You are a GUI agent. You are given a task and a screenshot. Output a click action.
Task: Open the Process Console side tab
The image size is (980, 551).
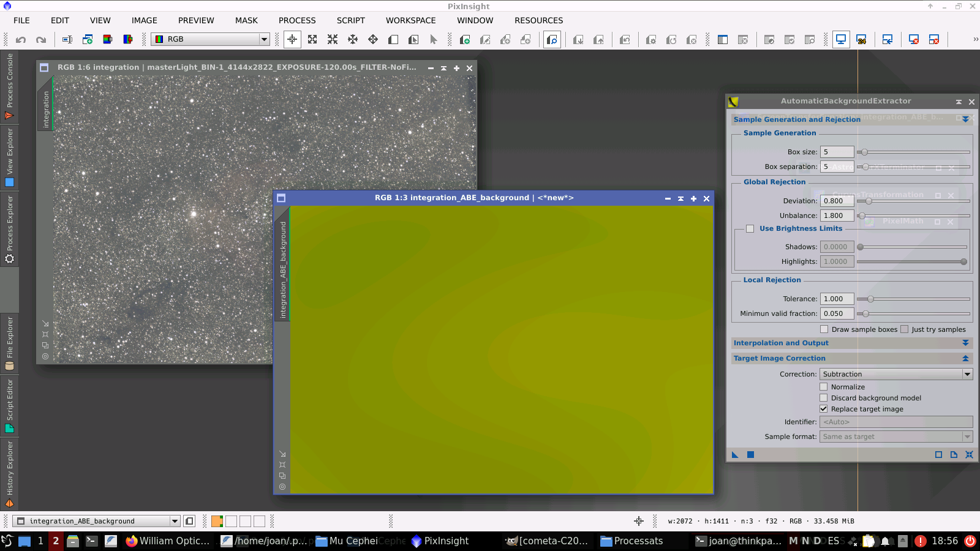click(x=9, y=86)
